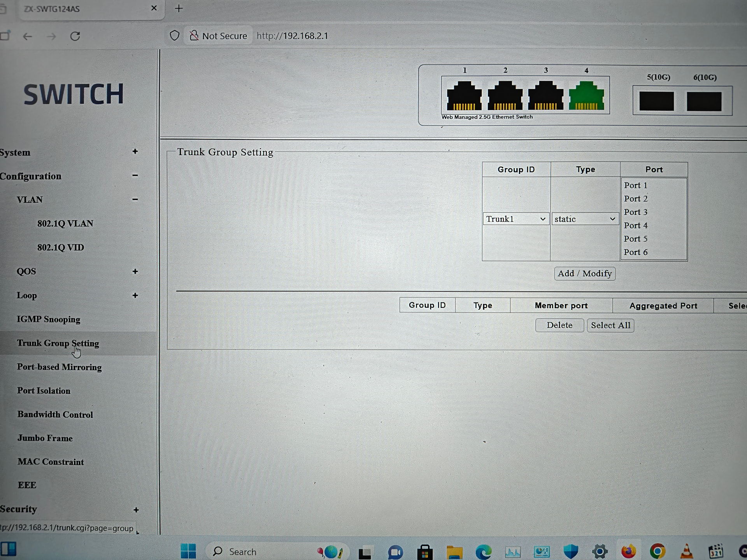Reload page with browser refresh icon
This screenshot has height=560, width=747.
point(75,36)
